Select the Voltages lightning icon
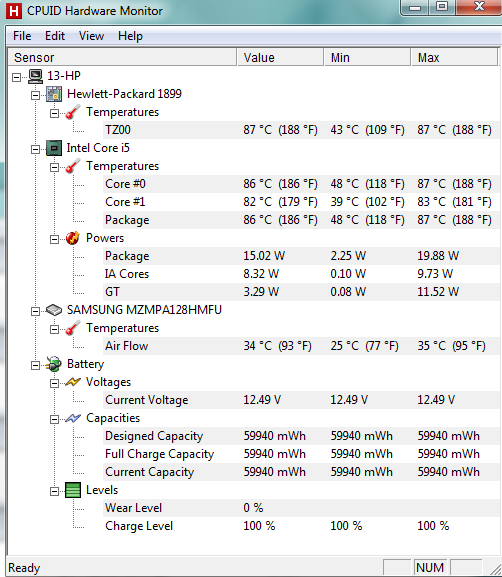The height and width of the screenshot is (577, 502). pos(73,382)
